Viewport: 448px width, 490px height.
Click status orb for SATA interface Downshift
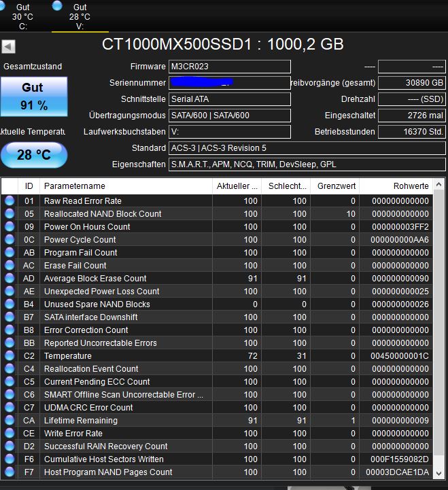[10, 317]
